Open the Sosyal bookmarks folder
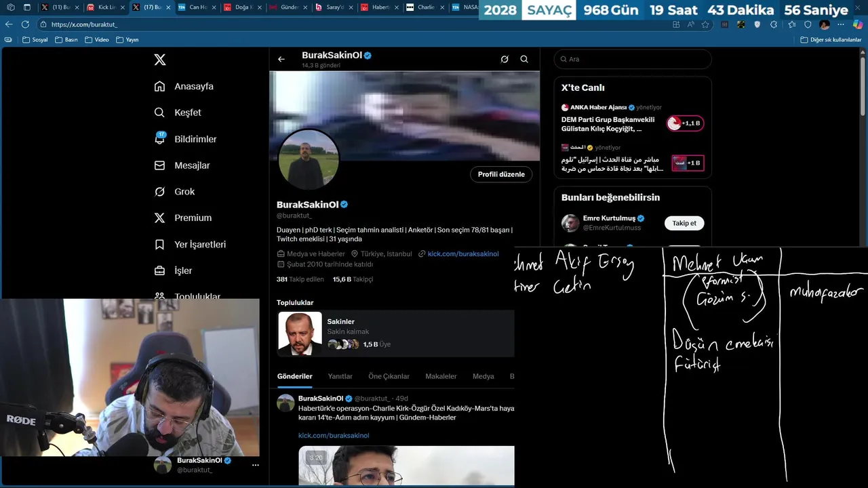The height and width of the screenshot is (488, 868). [35, 40]
